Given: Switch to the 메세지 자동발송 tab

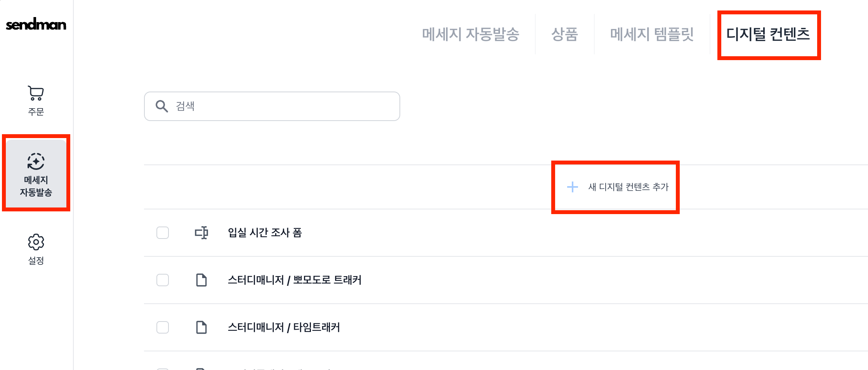Looking at the screenshot, I should tap(470, 34).
